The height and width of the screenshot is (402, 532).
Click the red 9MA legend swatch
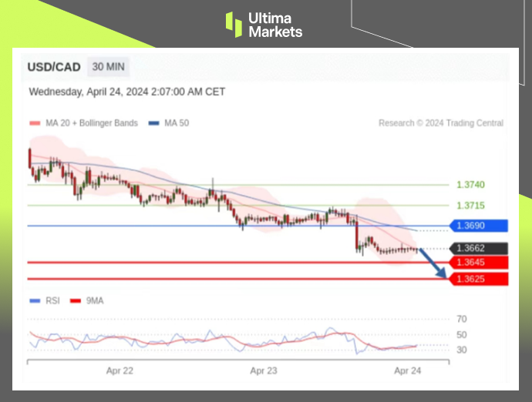76,300
